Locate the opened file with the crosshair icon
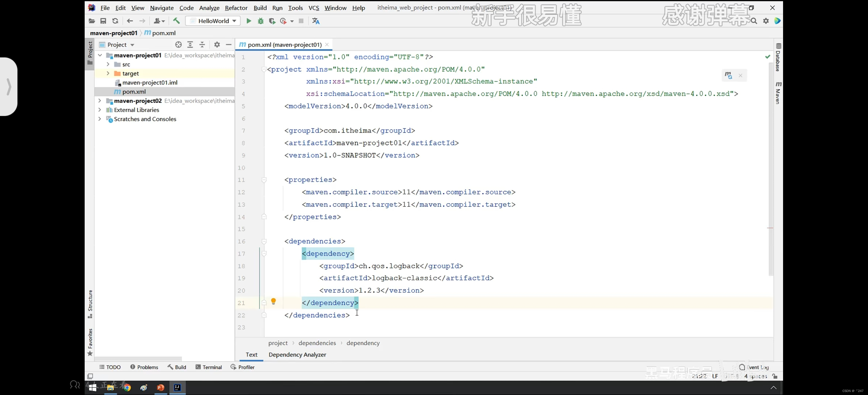 click(179, 44)
